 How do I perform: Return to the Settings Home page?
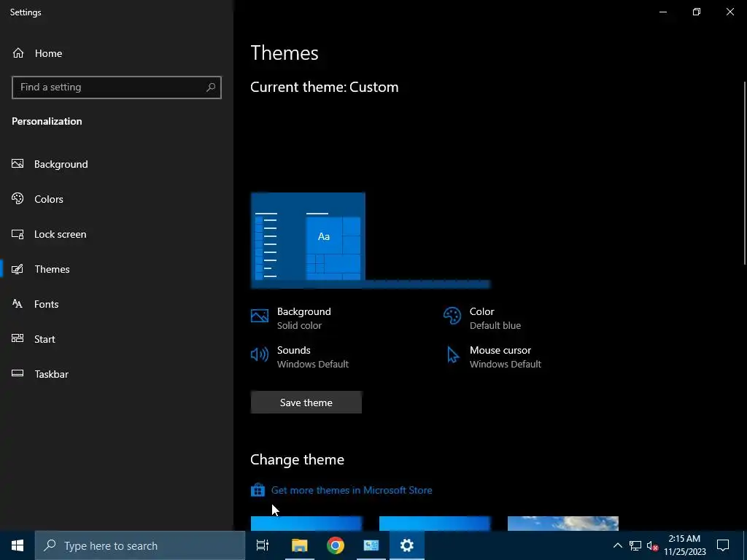pos(117,53)
